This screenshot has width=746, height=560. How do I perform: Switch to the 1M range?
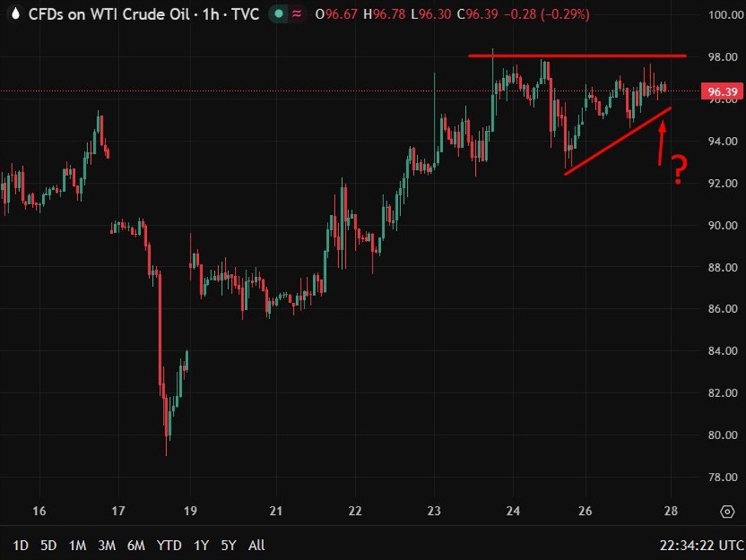coord(77,545)
